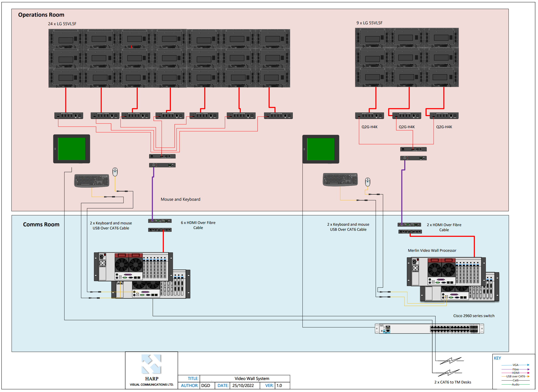Select the Cisco 2960 series switch device
The height and width of the screenshot is (392, 538).
click(x=429, y=329)
